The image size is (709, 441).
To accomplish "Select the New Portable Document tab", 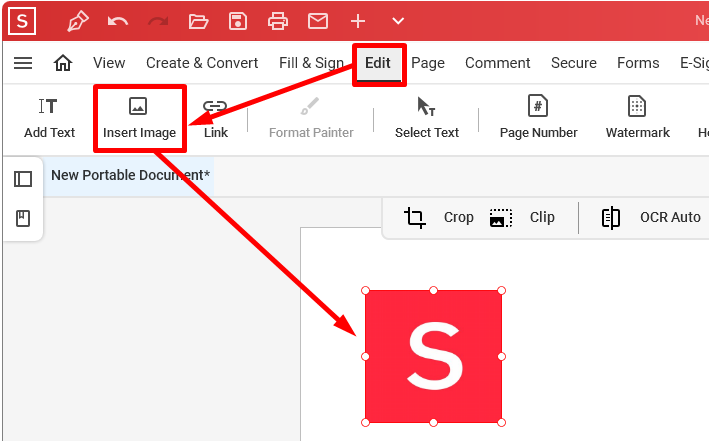I will tap(130, 175).
